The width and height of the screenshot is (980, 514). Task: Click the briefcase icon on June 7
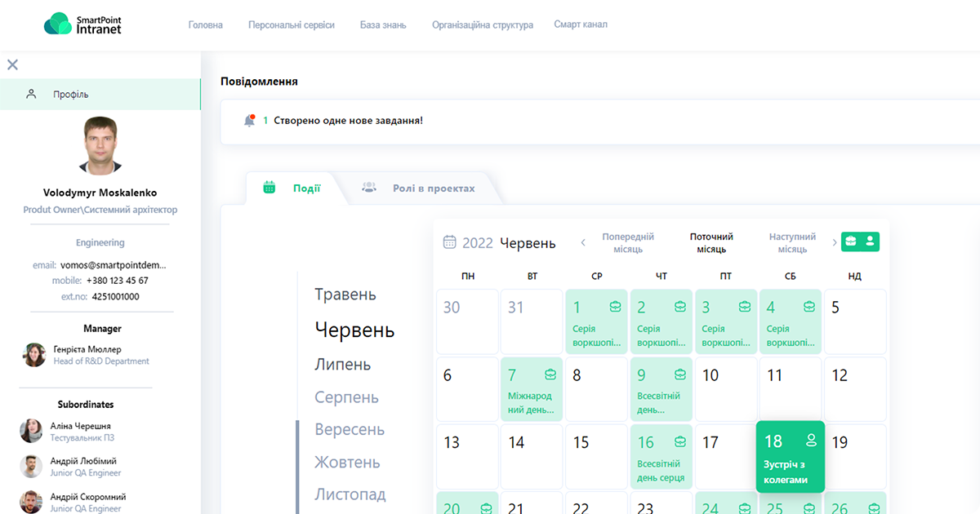(550, 374)
